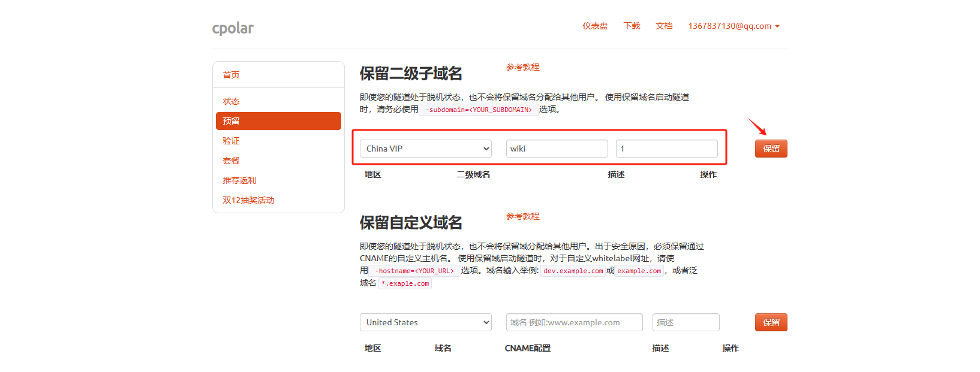Click the custom domain www.example.com input field

pos(574,322)
